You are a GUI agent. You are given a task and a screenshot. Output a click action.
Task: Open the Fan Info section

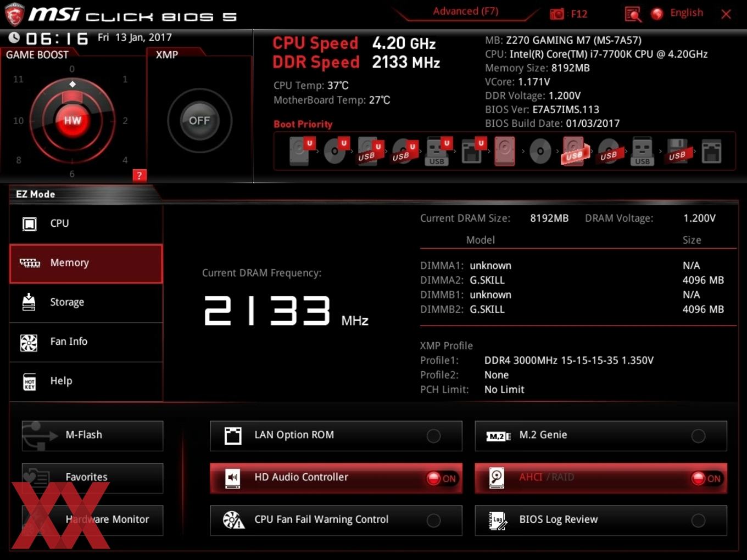tap(86, 342)
